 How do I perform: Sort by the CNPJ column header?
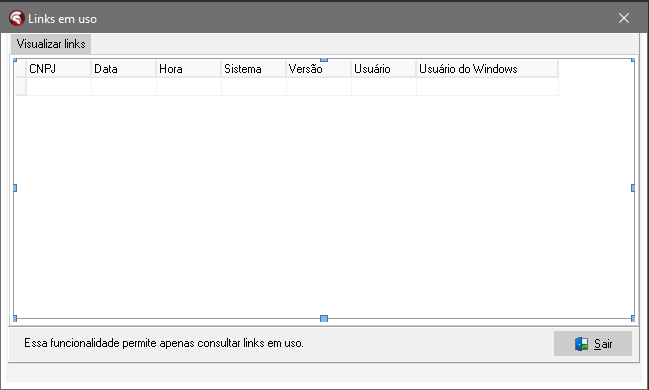pyautogui.click(x=59, y=69)
